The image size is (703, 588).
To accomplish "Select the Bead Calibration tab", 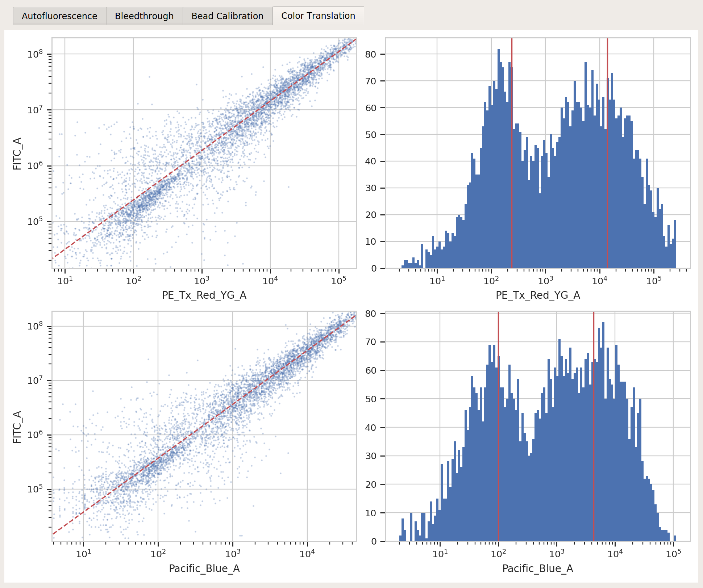I will point(227,16).
